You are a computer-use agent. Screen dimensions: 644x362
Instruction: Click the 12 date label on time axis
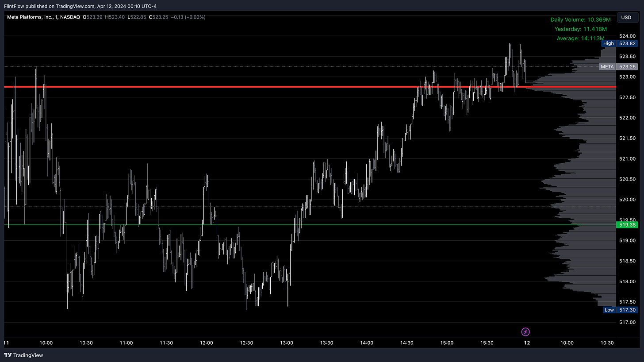pyautogui.click(x=527, y=343)
